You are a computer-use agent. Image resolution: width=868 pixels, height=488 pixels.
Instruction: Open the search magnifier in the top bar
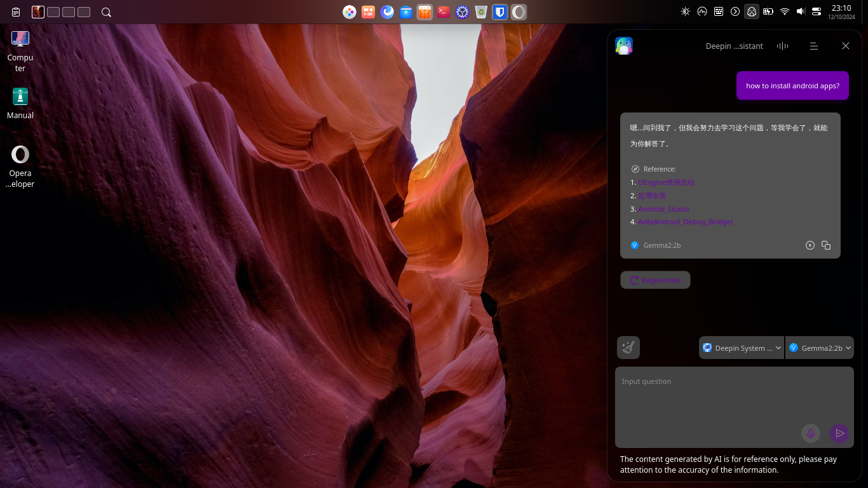coord(106,12)
